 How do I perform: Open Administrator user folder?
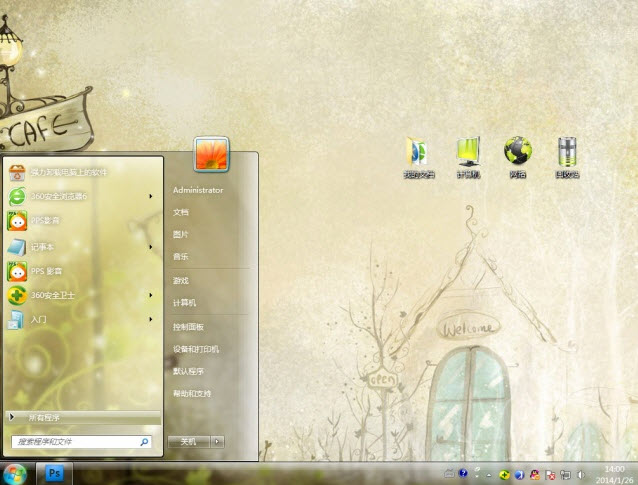click(198, 190)
